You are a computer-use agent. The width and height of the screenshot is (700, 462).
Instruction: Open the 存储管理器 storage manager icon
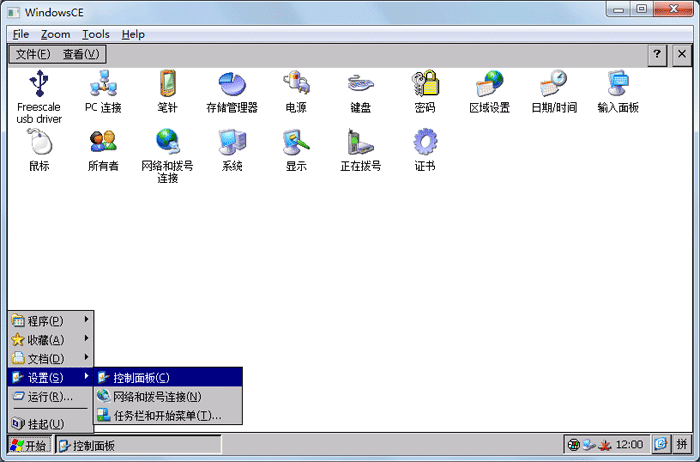pos(232,91)
